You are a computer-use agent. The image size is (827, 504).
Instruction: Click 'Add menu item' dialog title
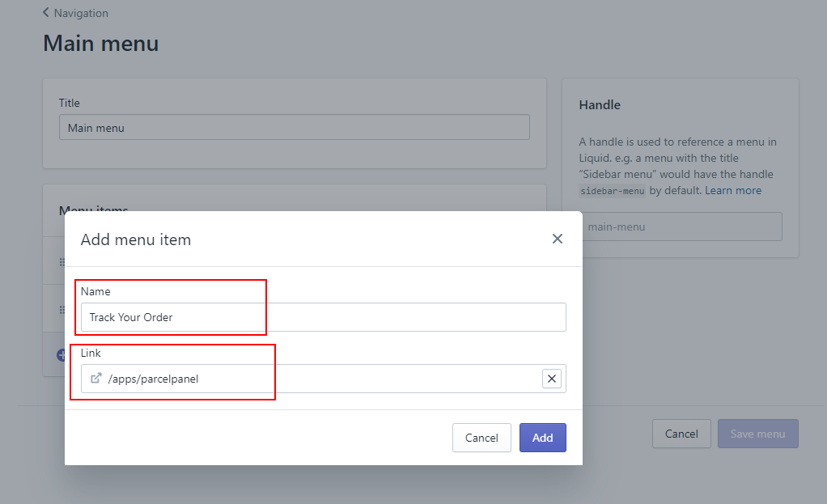[x=136, y=239]
